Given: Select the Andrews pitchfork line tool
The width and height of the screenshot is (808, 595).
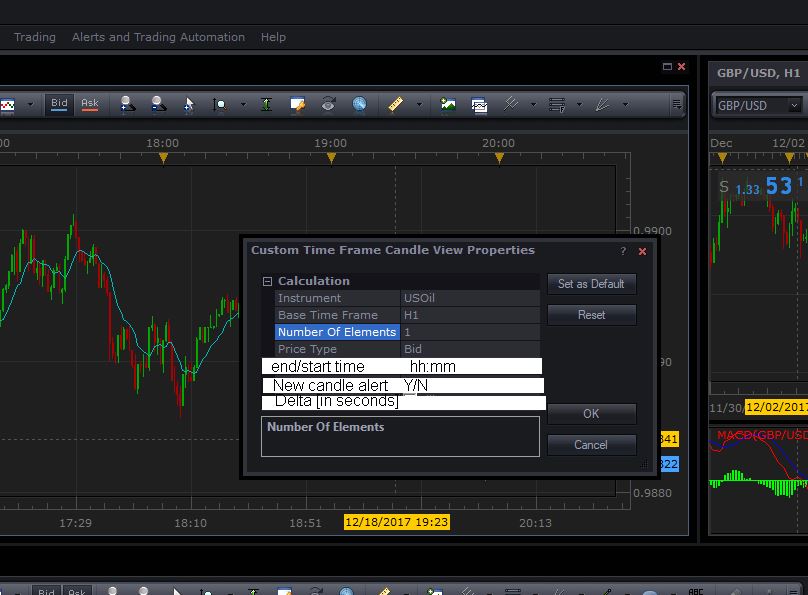Looking at the screenshot, I should (x=510, y=104).
